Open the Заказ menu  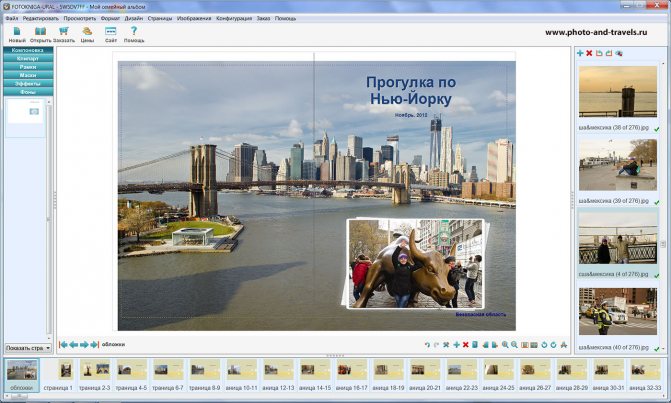(x=263, y=18)
